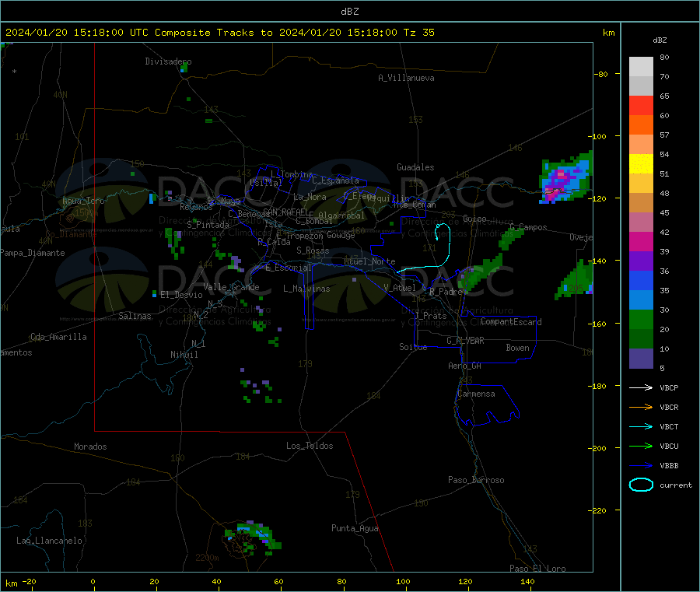This screenshot has width=700, height=592.
Task: Click the 100 tick on the bottom axis
Action: (403, 581)
